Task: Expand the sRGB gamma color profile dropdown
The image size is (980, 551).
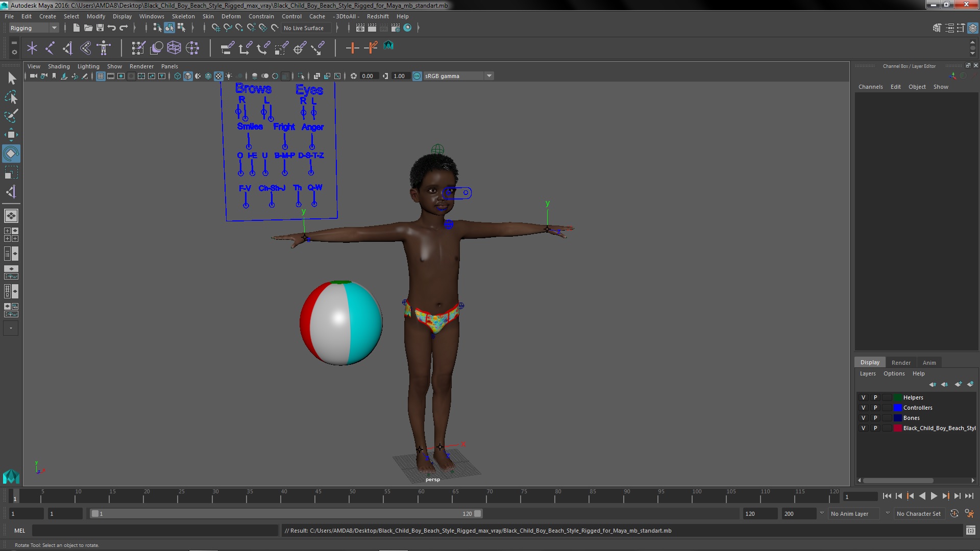Action: 489,76
